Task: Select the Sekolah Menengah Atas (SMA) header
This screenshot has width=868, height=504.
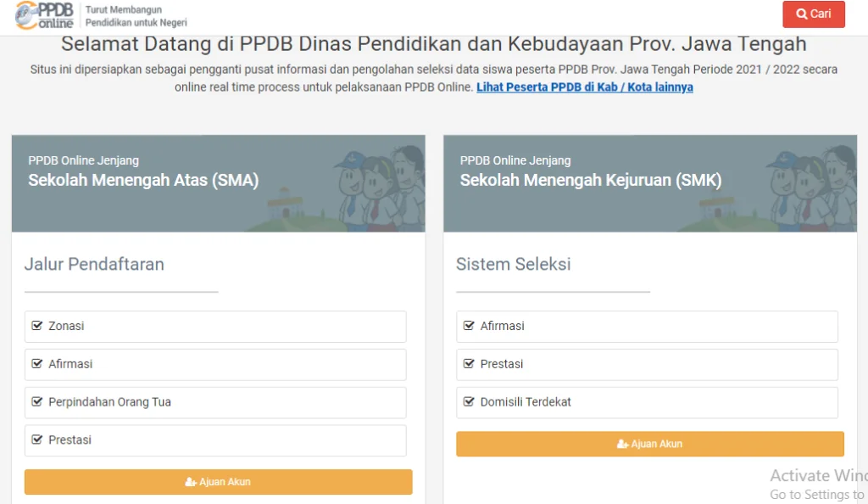Action: (143, 180)
